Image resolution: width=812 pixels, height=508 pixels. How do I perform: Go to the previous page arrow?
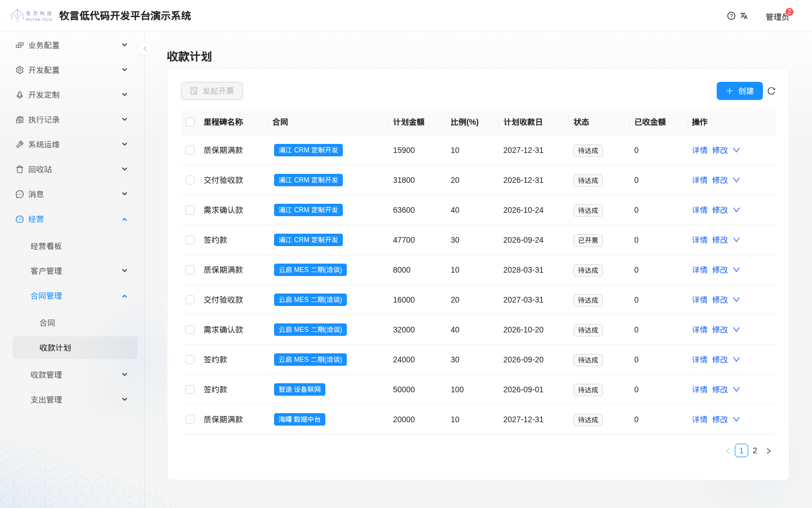pos(728,451)
